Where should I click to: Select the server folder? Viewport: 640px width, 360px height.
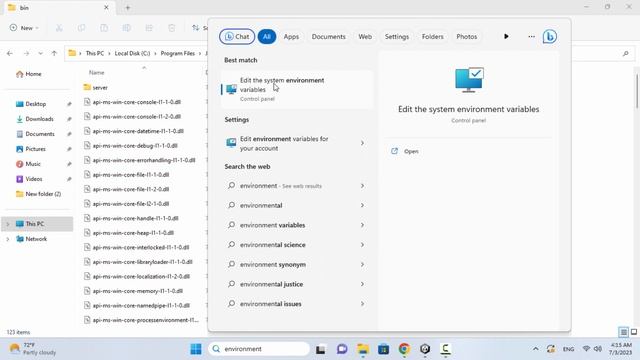(96, 87)
